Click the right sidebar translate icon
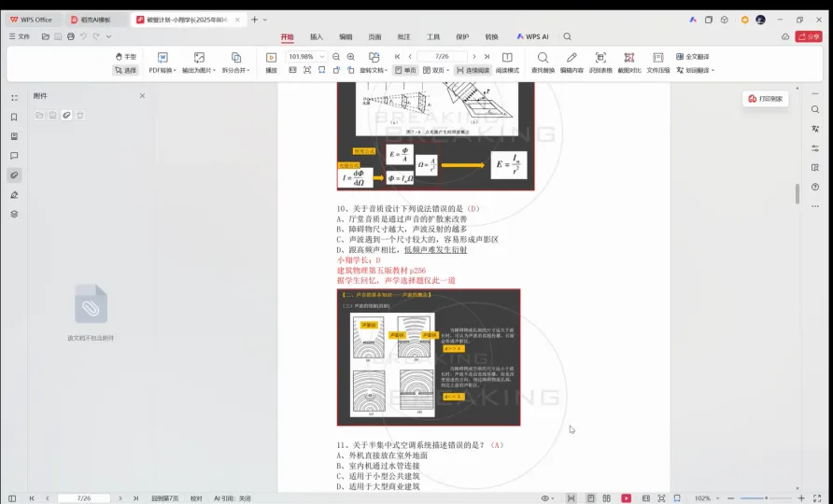This screenshot has height=504, width=833. click(815, 129)
